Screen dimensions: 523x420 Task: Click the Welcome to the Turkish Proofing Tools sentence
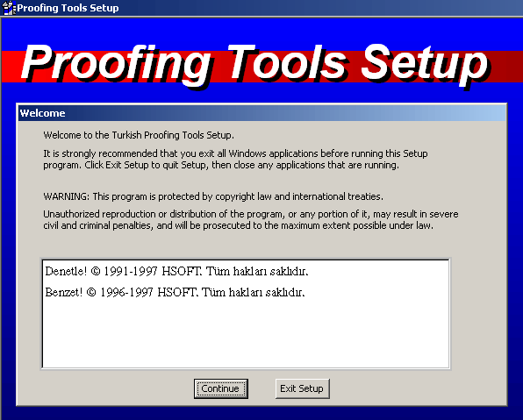(x=139, y=135)
